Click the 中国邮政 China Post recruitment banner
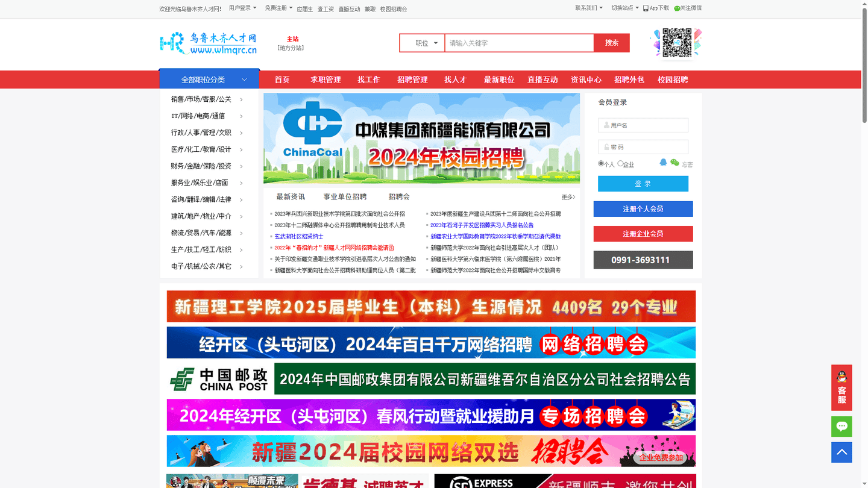Image resolution: width=868 pixels, height=488 pixels. coord(431,379)
